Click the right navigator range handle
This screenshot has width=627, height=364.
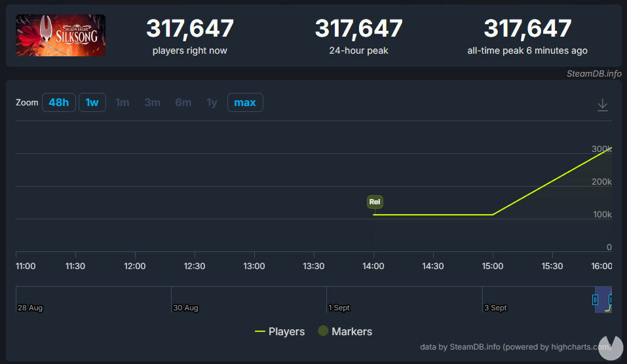click(x=611, y=300)
